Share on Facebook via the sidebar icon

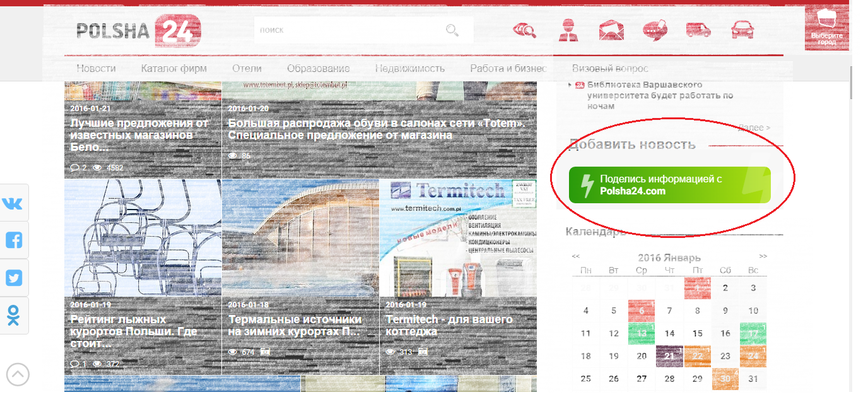[13, 240]
